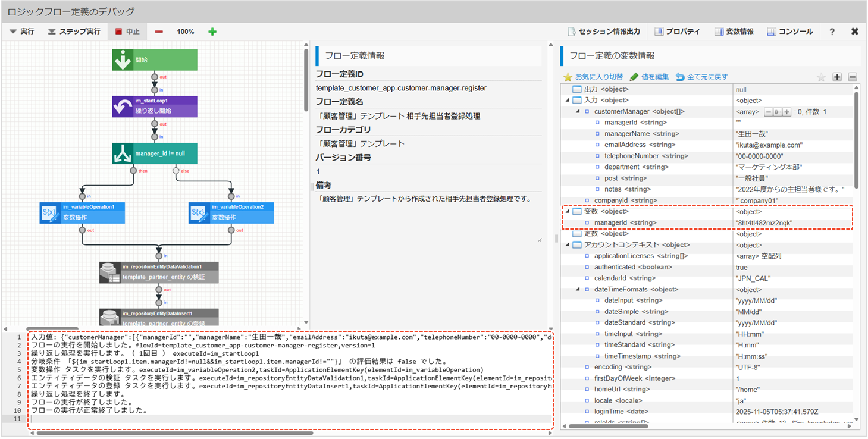Collapse the customerManager array node
Image resolution: width=868 pixels, height=439 pixels.
577,112
